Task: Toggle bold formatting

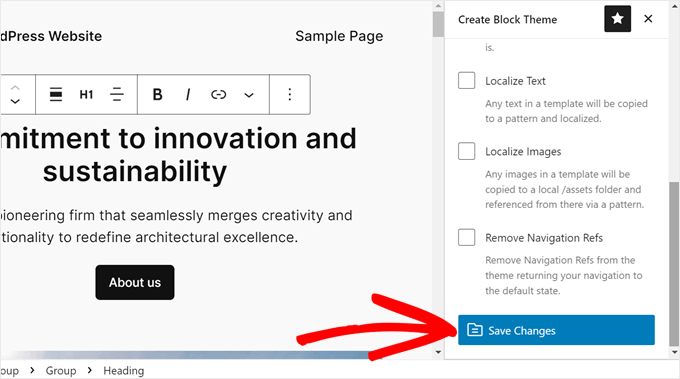Action: 157,94
